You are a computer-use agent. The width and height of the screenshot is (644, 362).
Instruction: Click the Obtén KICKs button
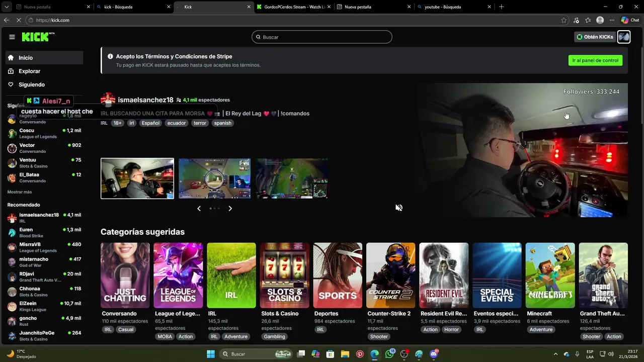(x=595, y=37)
